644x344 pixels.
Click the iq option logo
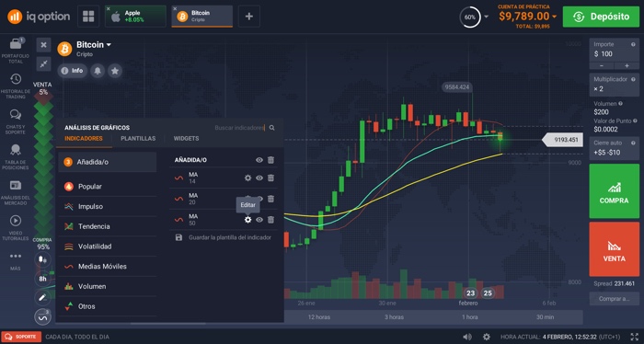tap(39, 17)
